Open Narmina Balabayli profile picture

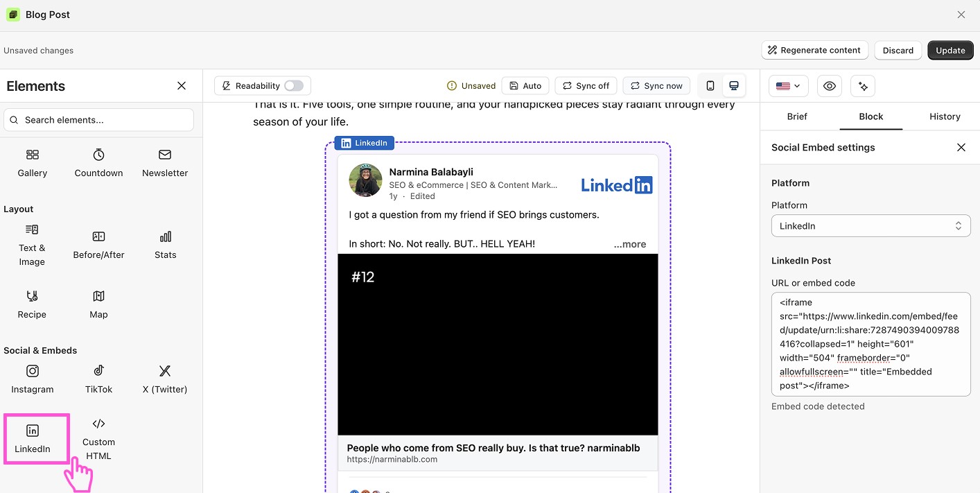click(x=365, y=180)
